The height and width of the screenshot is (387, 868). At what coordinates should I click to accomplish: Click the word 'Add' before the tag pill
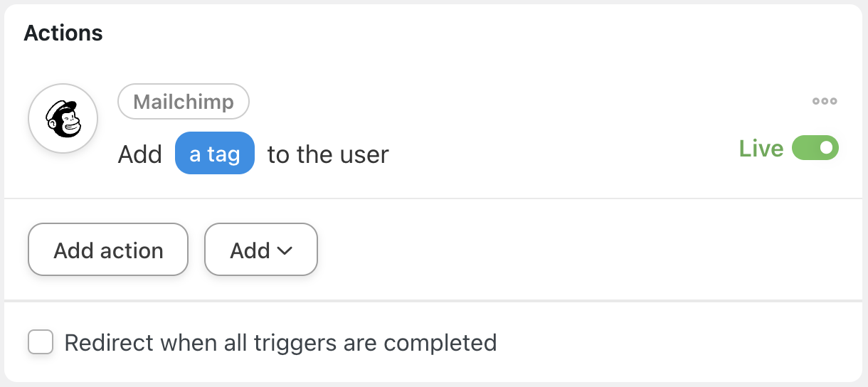pyautogui.click(x=139, y=154)
